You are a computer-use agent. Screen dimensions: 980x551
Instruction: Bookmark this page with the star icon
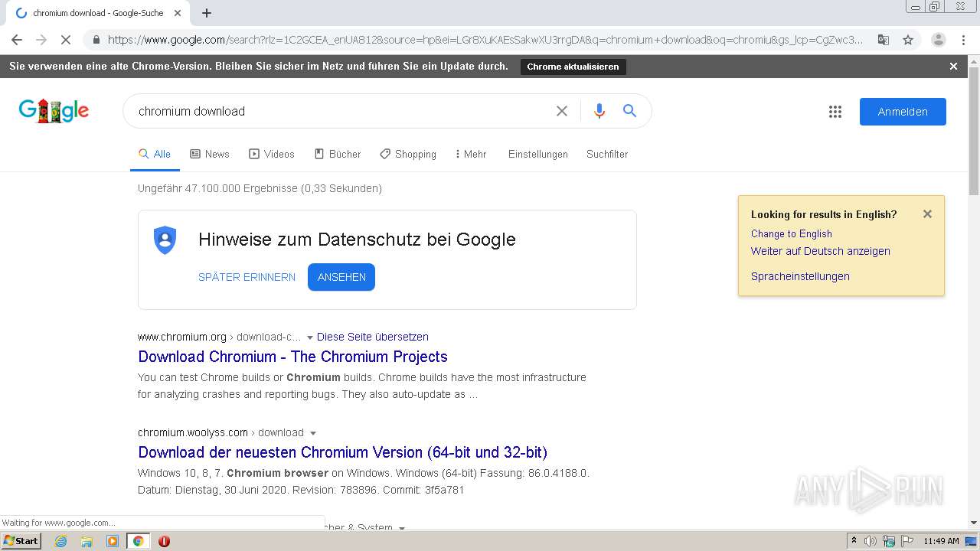[908, 40]
